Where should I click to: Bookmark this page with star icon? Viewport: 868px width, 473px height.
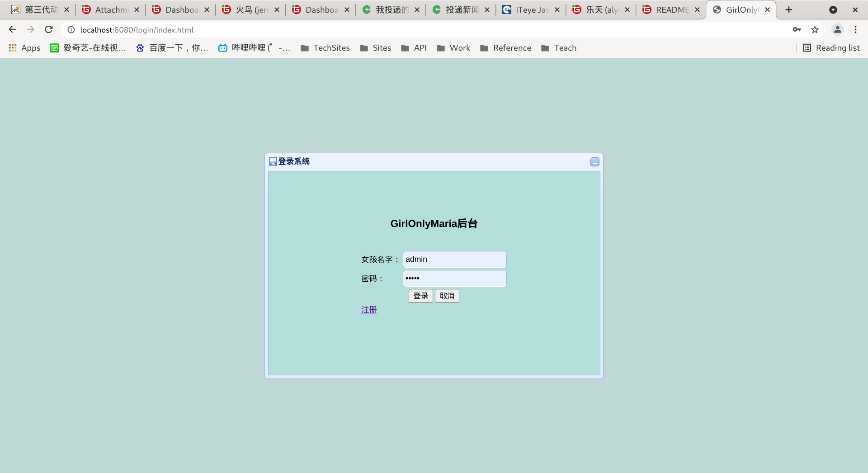coord(815,29)
